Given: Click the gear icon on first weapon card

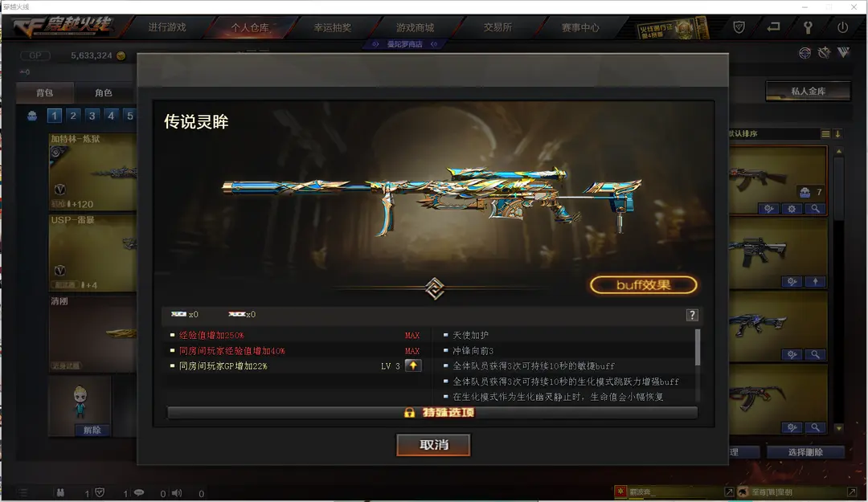Looking at the screenshot, I should pos(792,209).
